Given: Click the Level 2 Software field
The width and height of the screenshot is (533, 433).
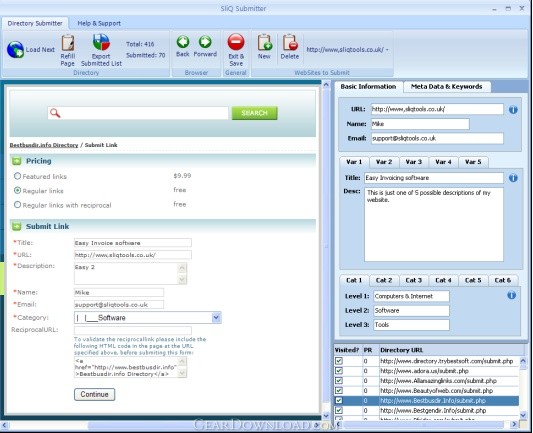Looking at the screenshot, I should click(x=411, y=310).
